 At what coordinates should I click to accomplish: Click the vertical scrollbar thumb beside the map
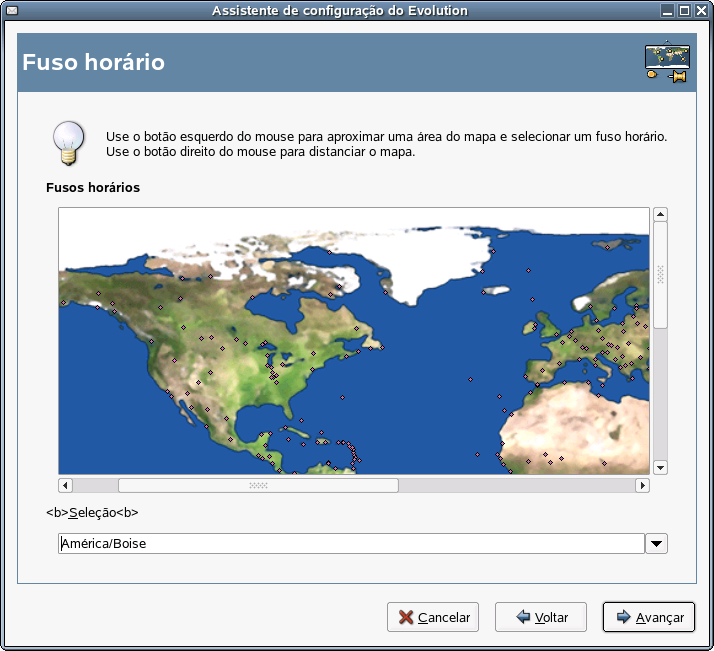tap(660, 275)
